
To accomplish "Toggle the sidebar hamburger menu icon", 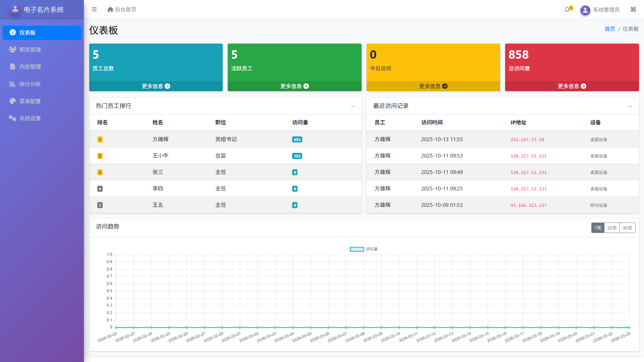I will (x=94, y=9).
